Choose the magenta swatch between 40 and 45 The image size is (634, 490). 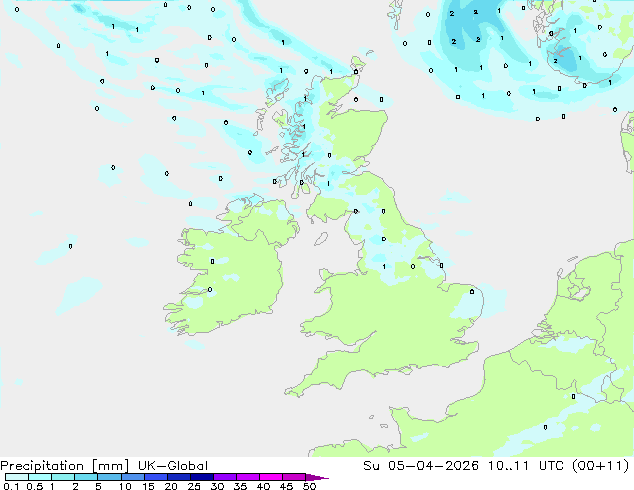click(x=271, y=477)
